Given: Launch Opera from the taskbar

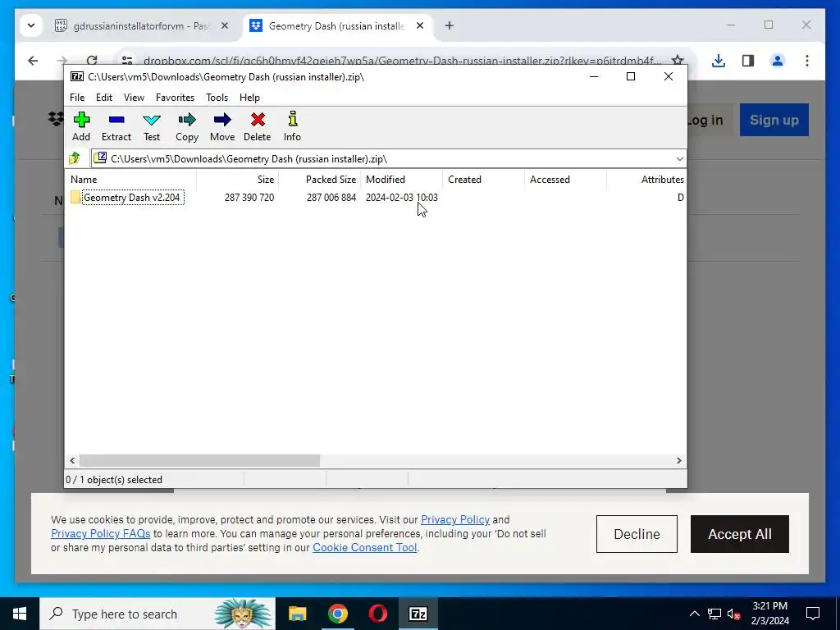Looking at the screenshot, I should click(378, 614).
